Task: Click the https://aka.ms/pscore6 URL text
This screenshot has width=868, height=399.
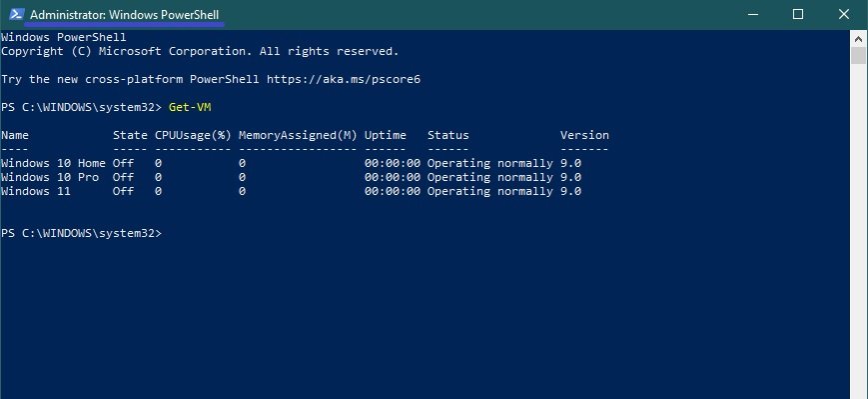Action: coord(344,79)
